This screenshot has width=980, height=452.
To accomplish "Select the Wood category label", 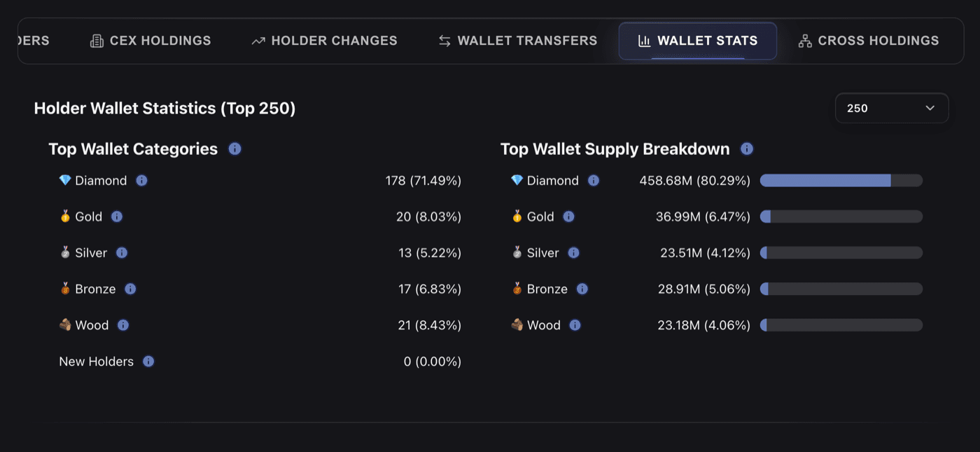I will (x=91, y=325).
